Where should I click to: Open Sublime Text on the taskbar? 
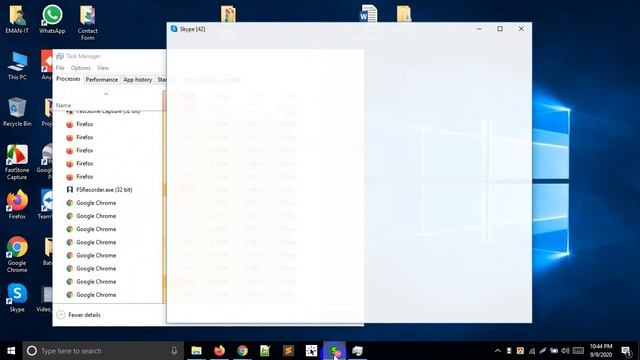(288, 351)
